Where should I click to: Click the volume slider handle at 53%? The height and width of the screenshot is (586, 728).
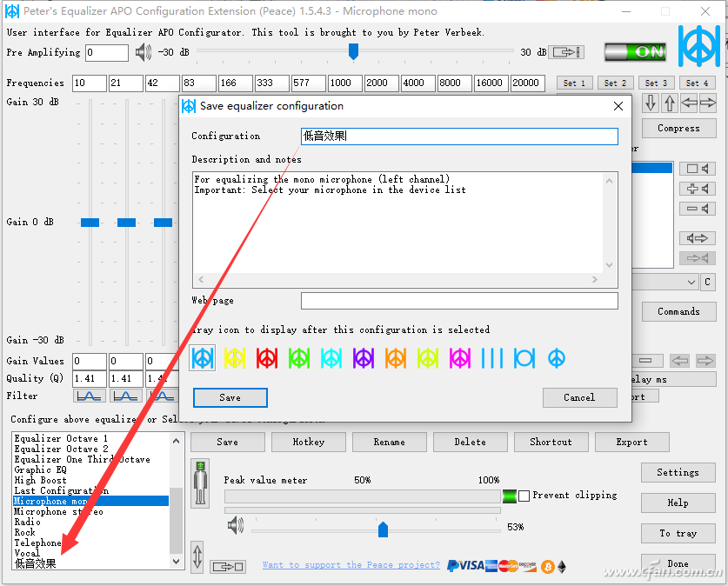383,529
